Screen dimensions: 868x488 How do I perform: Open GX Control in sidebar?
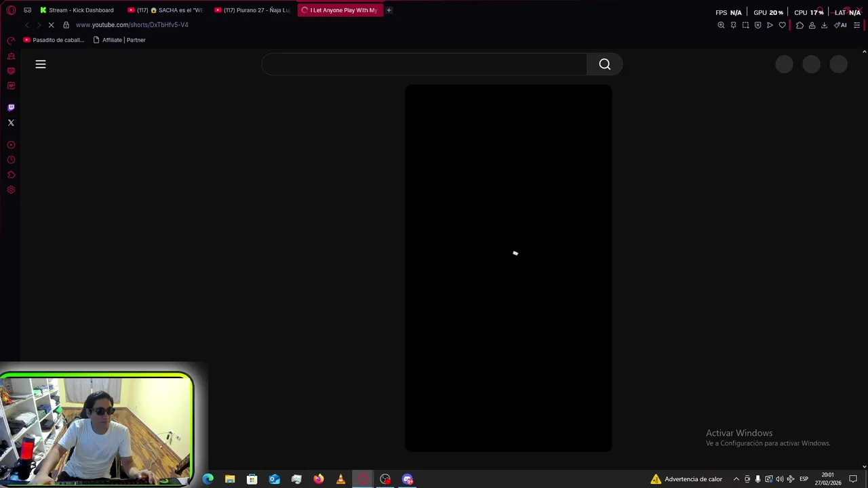[x=11, y=41]
